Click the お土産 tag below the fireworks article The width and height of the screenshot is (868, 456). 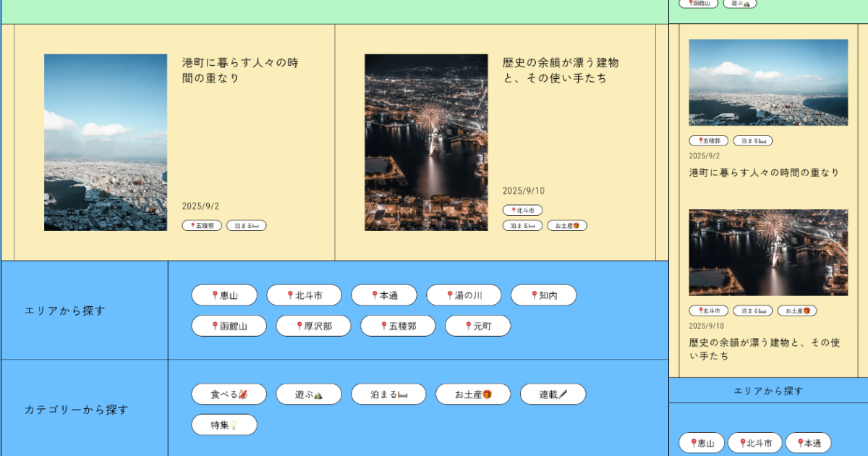tap(567, 225)
